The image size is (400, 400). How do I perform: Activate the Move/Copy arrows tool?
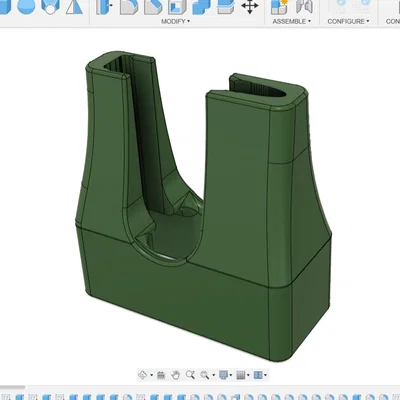pyautogui.click(x=249, y=7)
